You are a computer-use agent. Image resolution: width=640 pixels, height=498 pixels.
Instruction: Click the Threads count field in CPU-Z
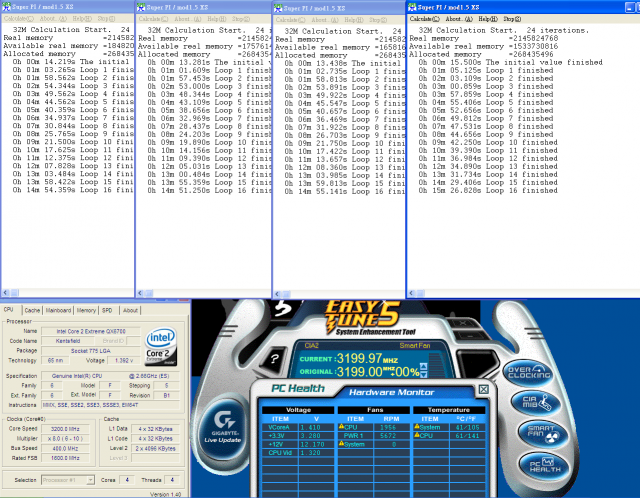coord(172,480)
